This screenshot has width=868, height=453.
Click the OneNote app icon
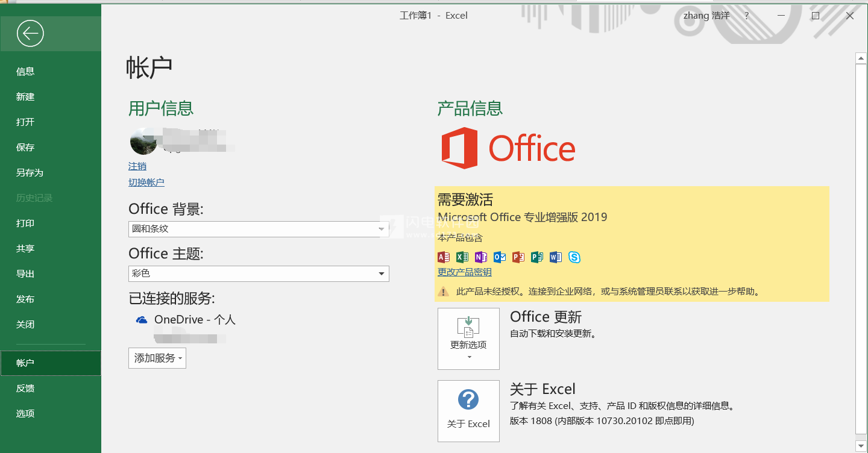pos(481,257)
